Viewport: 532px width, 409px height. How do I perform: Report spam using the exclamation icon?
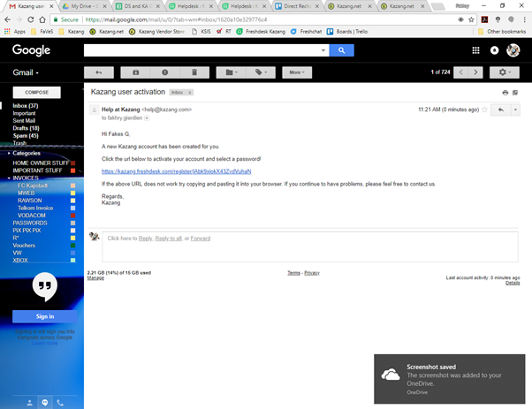165,72
